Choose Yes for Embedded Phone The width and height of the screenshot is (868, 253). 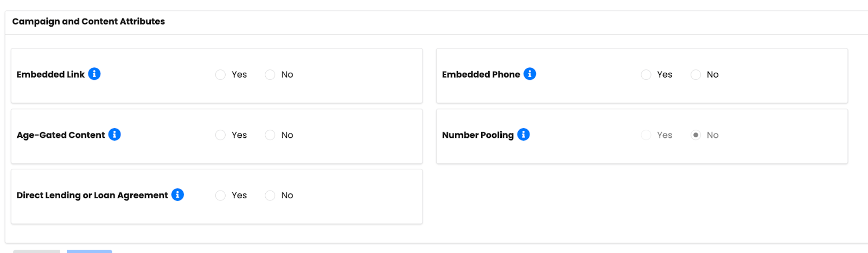point(646,75)
